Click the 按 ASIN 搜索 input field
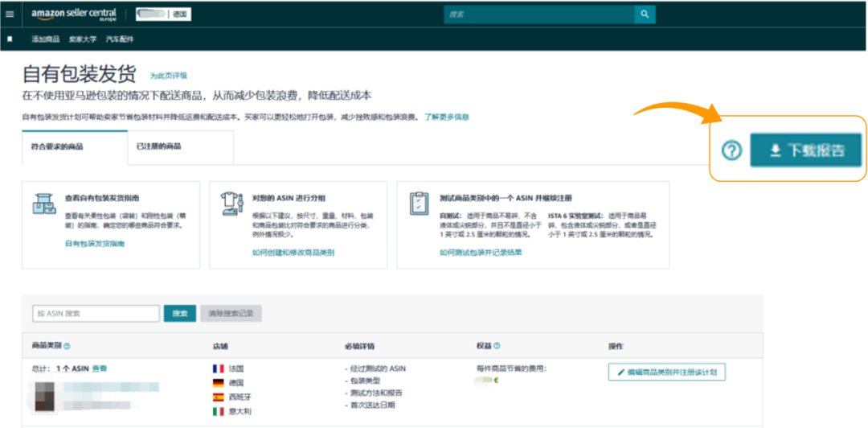This screenshot has width=868, height=428. pos(96,314)
